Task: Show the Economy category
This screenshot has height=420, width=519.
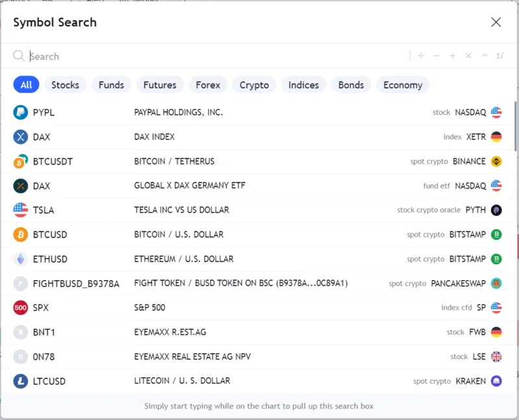Action: (x=402, y=85)
